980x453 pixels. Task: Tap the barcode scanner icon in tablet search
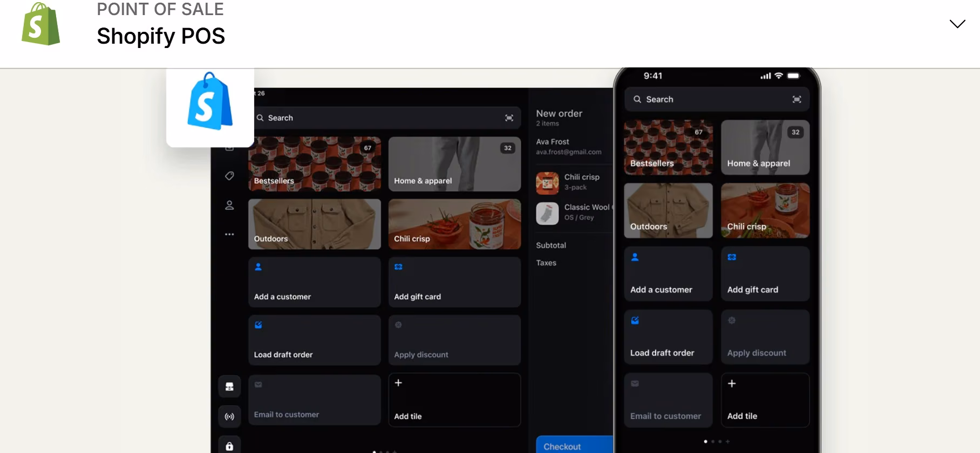click(x=509, y=118)
